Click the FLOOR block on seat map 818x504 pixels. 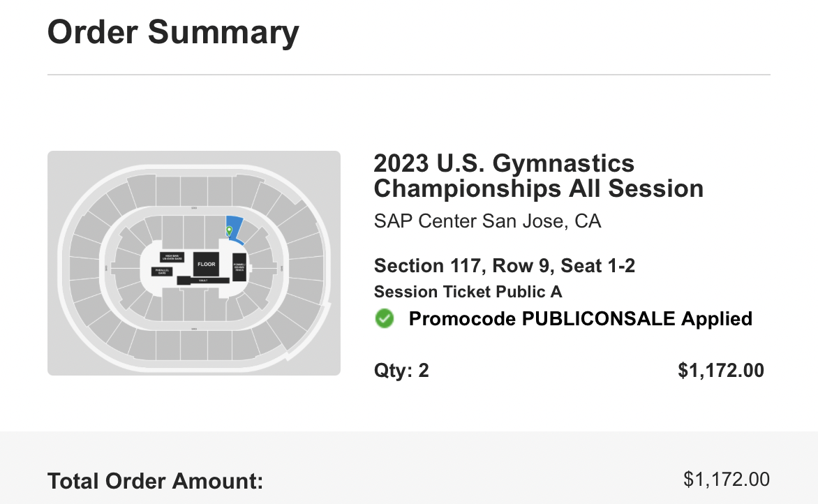(x=206, y=264)
